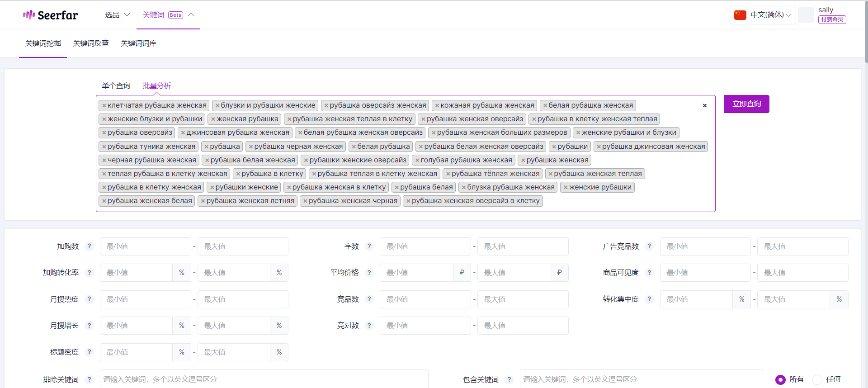Image resolution: width=868 pixels, height=388 pixels.
Task: Remove tag рубашка женская летняя
Action: pyautogui.click(x=203, y=201)
